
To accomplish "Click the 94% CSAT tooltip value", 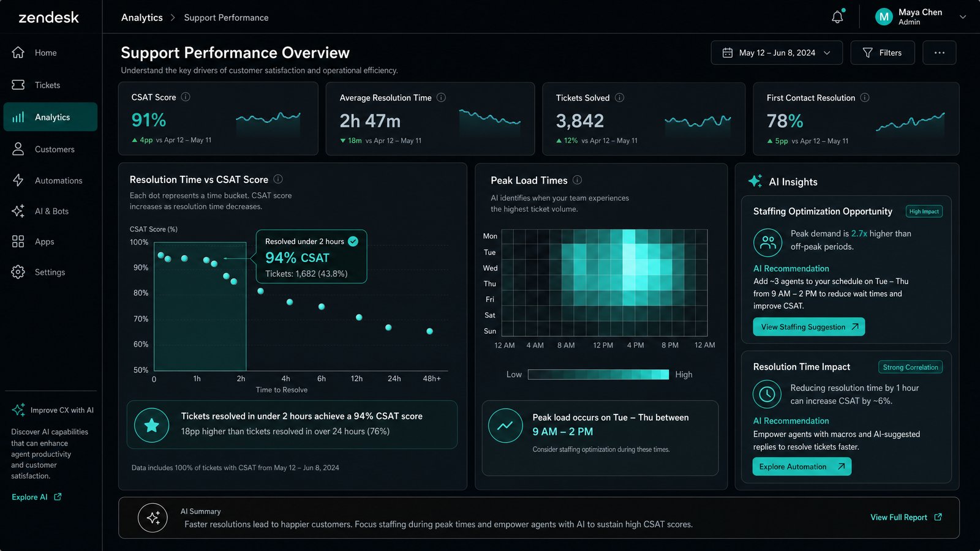I will click(297, 258).
